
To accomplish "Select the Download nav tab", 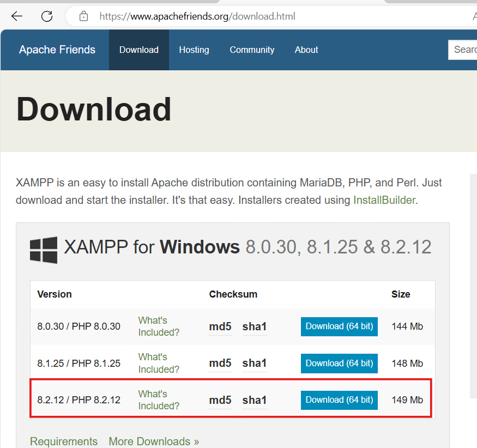I will pos(138,50).
